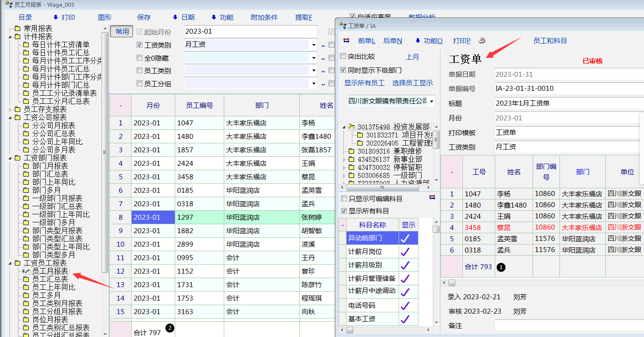644x337 pixels.
Task: Open the 功能O menu in 工资单 window
Action: tap(432, 40)
